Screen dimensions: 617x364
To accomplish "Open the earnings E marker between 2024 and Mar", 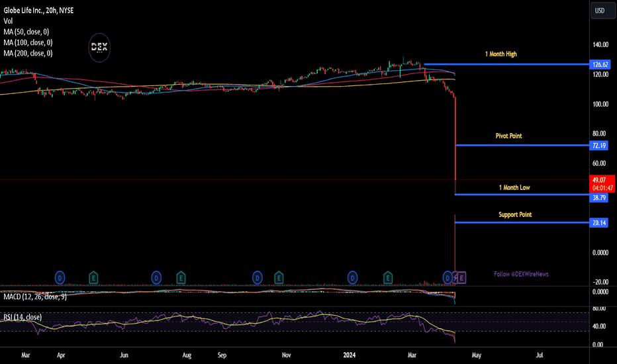I will [388, 278].
